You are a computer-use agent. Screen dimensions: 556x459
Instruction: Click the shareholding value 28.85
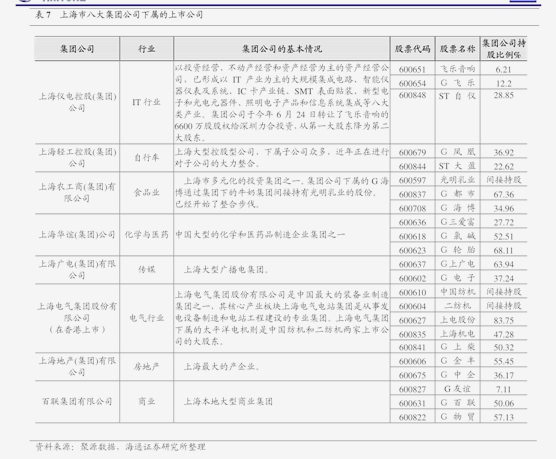point(504,95)
